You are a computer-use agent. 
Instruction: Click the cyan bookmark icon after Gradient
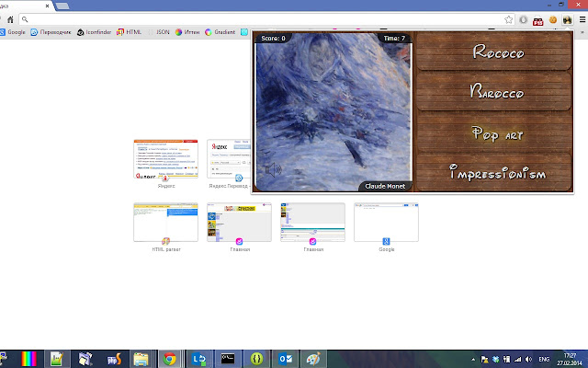coord(244,32)
